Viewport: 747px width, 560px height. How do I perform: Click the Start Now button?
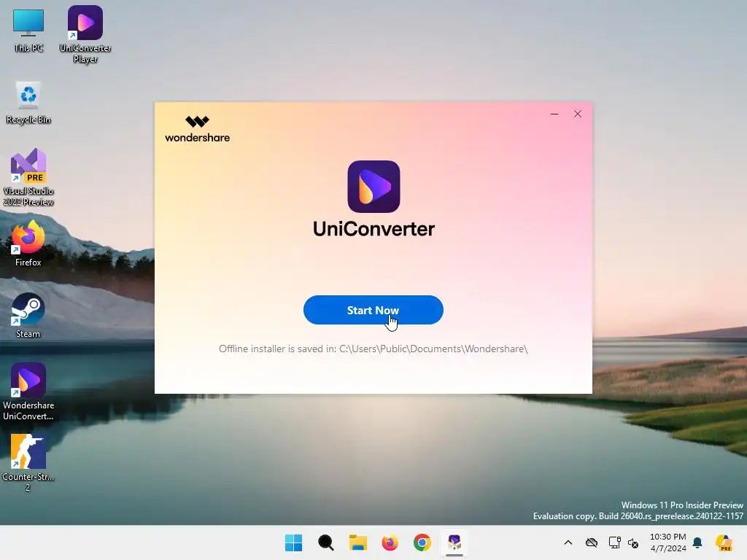(x=373, y=310)
